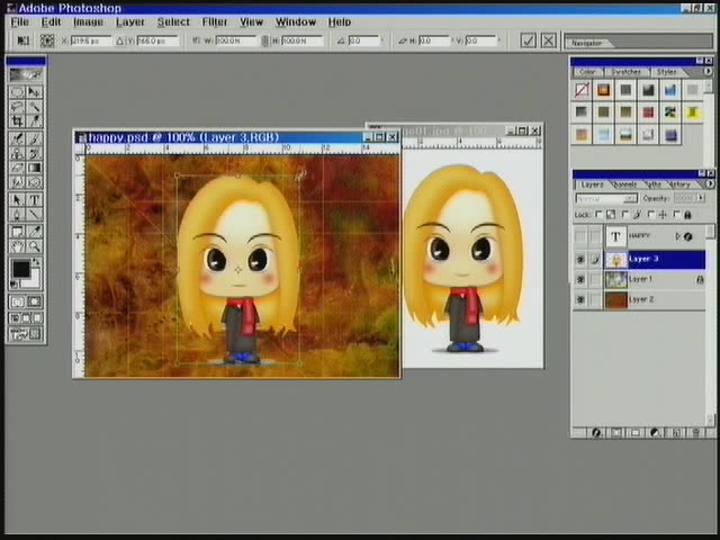Select Layer 1 in the Layers palette
720x540 pixels.
[x=654, y=279]
